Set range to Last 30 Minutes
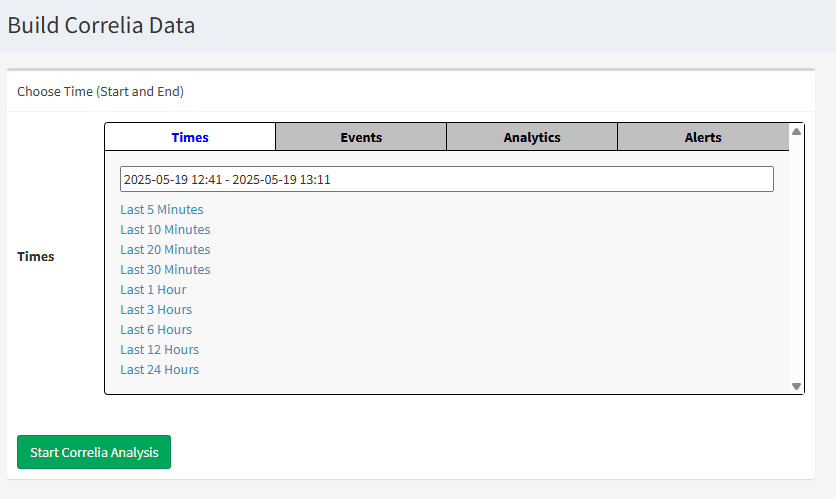Viewport: 836px width, 499px height. tap(165, 270)
